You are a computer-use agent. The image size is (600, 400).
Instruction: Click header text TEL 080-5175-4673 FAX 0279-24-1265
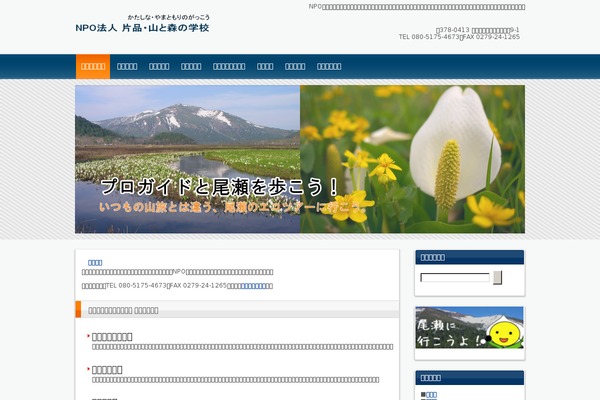tap(459, 37)
